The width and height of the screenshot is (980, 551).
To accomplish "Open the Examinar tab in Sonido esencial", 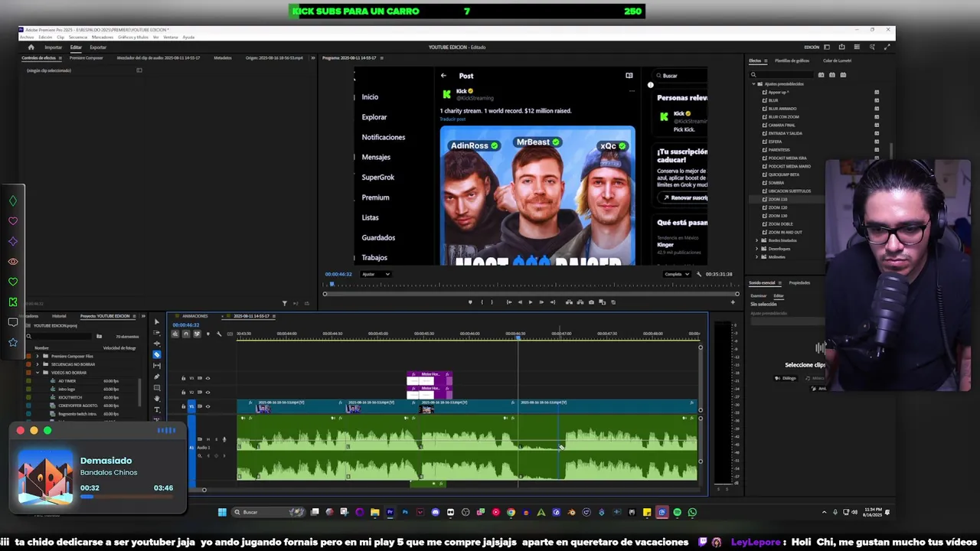I will (759, 295).
